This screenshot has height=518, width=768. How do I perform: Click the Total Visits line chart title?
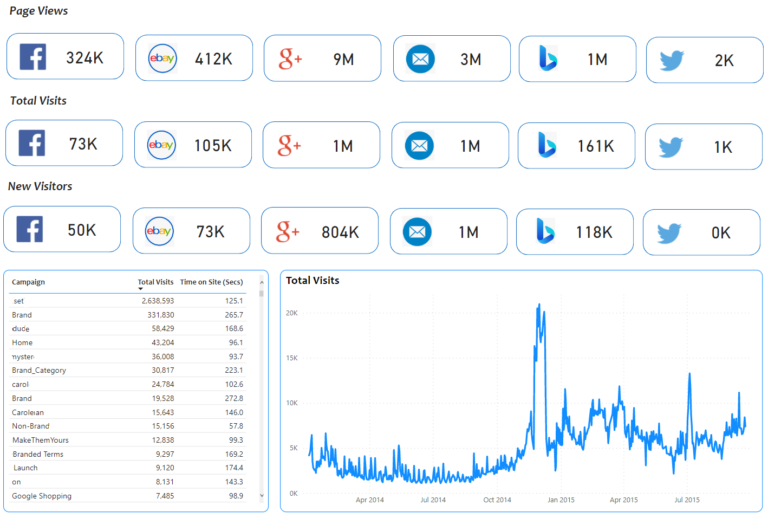312,281
